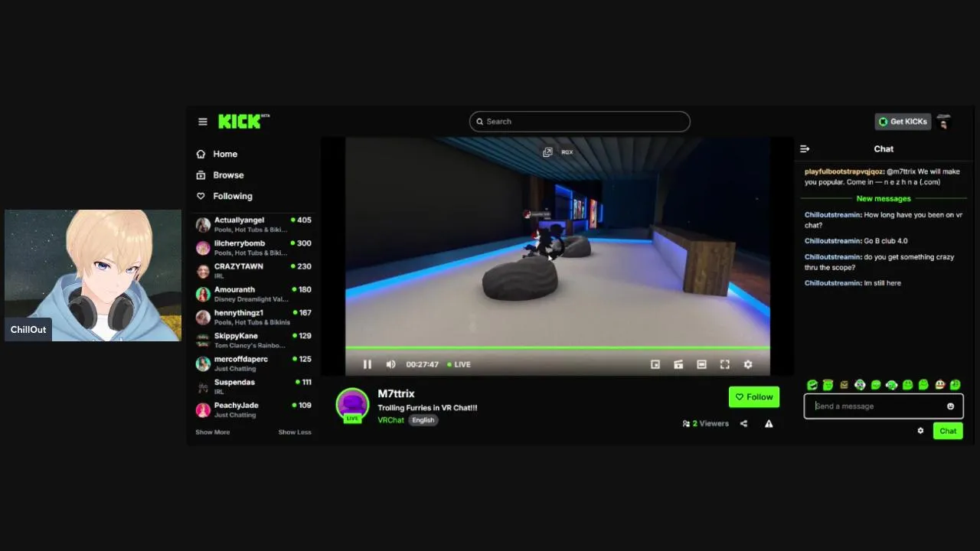The height and width of the screenshot is (551, 980).
Task: Click the Chat panel title
Action: (x=884, y=149)
